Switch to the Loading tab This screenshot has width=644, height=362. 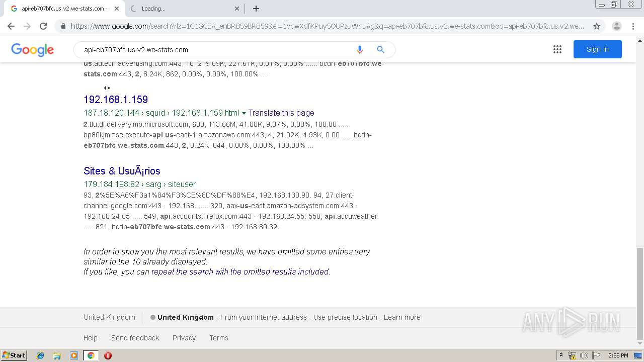point(184,9)
